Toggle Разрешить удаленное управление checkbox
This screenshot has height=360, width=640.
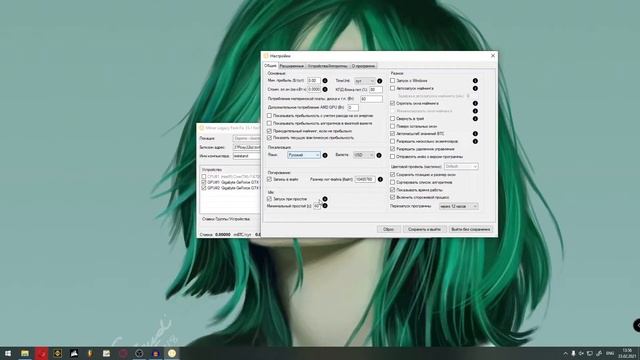click(392, 149)
